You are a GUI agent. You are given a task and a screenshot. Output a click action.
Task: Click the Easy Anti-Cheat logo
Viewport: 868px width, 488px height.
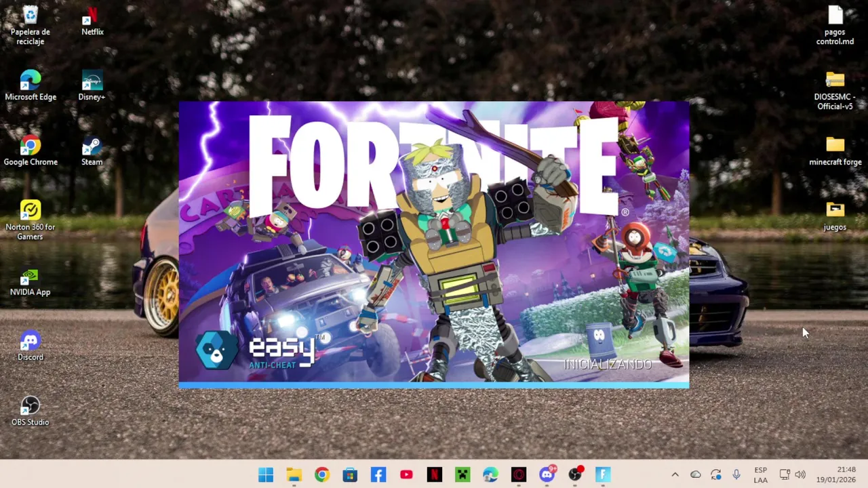(x=261, y=351)
